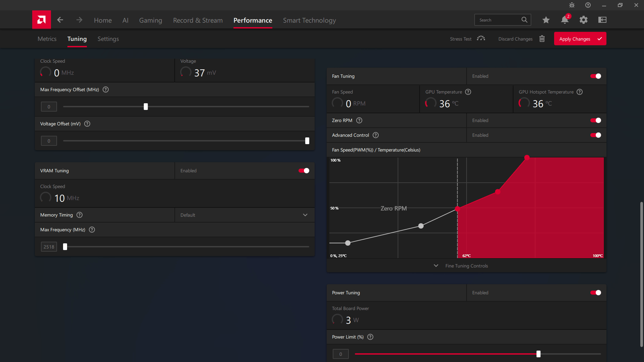Open the Smart Technology section

[x=309, y=20]
